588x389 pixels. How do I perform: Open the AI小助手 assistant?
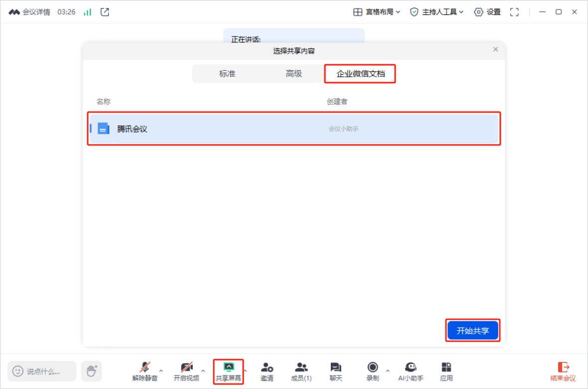411,372
